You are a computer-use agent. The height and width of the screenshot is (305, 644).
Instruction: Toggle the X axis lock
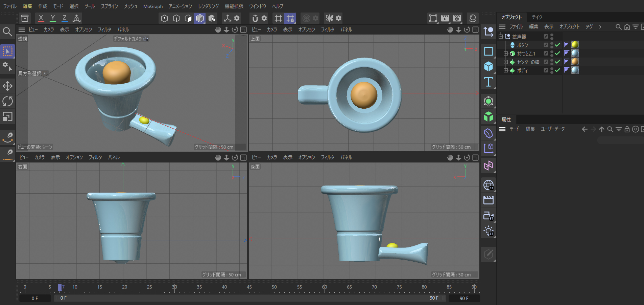(x=41, y=18)
